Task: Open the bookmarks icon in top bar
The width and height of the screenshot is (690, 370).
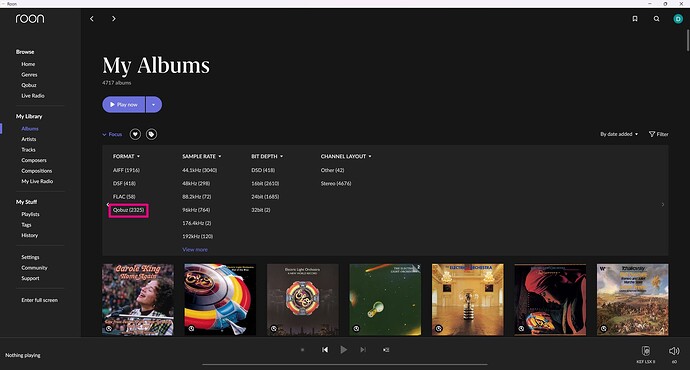Action: coord(635,18)
